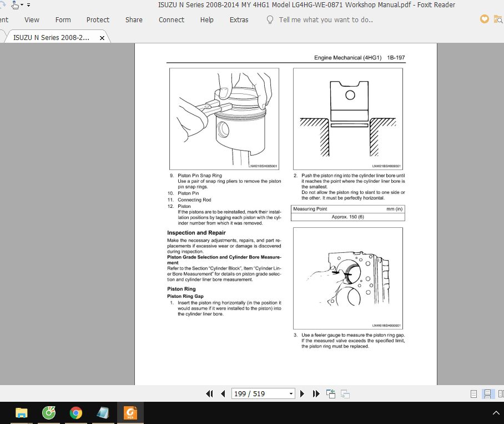Expand the page number dropdown arrow
This screenshot has width=504, height=424.
click(x=291, y=394)
